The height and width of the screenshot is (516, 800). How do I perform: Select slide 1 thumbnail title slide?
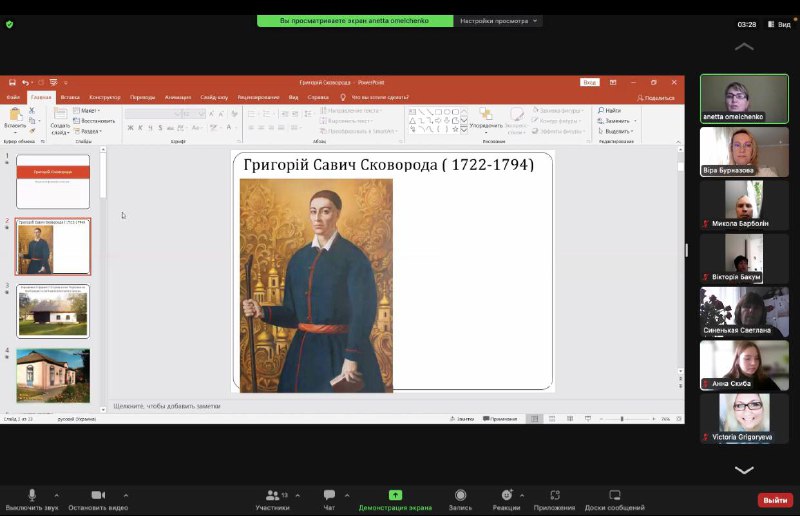[x=53, y=182]
